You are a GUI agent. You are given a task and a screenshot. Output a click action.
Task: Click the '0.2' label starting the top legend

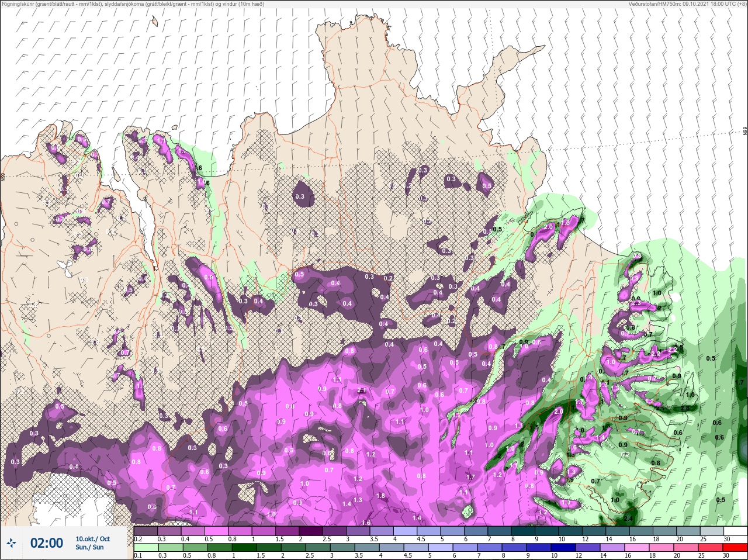(138, 538)
